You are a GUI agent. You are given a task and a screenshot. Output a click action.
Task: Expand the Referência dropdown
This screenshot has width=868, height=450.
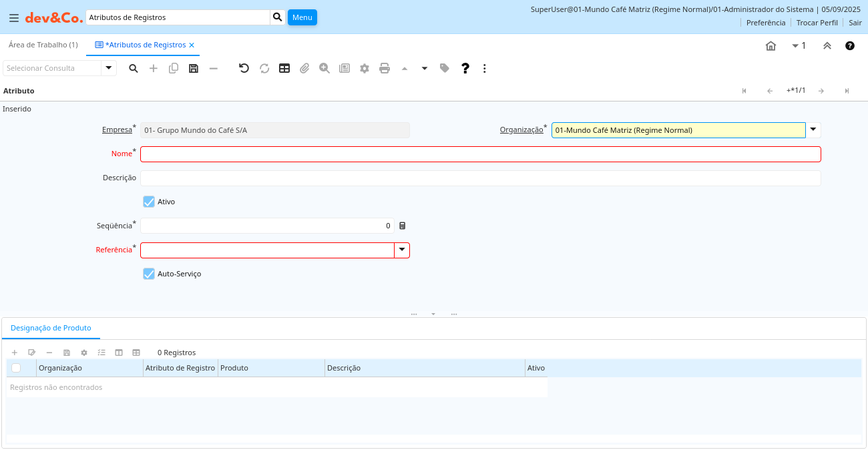(402, 250)
